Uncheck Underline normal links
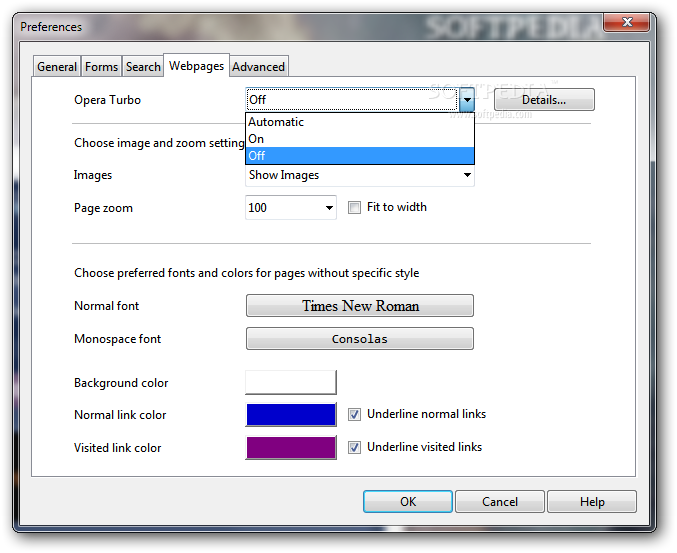Screen dimensions: 677x553 click(x=354, y=414)
